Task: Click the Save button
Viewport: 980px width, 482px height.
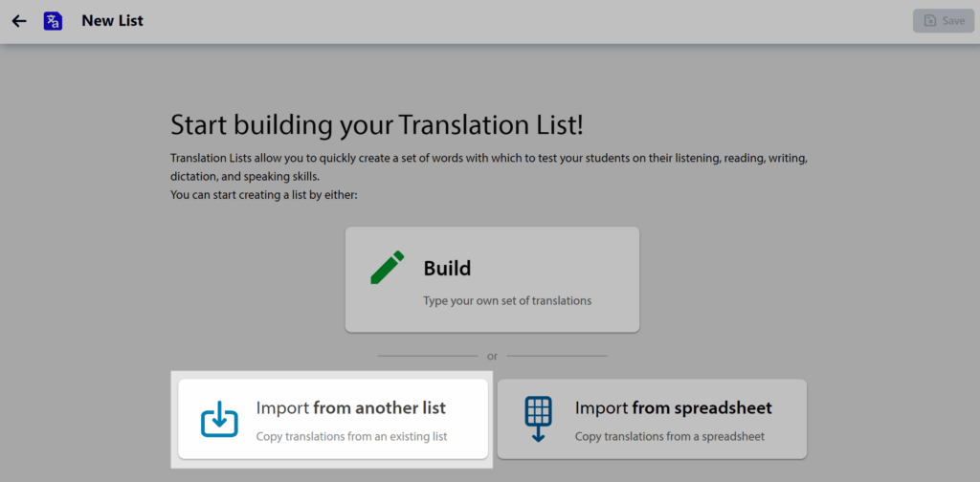Action: point(943,21)
